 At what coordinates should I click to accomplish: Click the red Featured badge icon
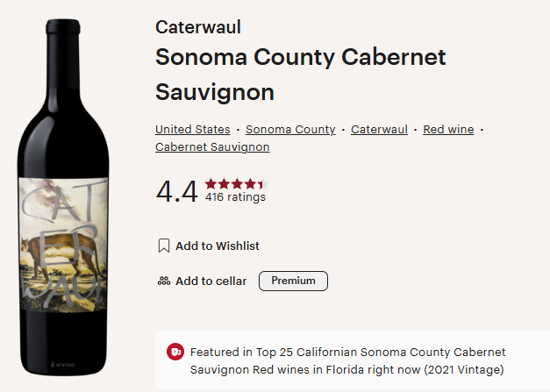(x=175, y=352)
